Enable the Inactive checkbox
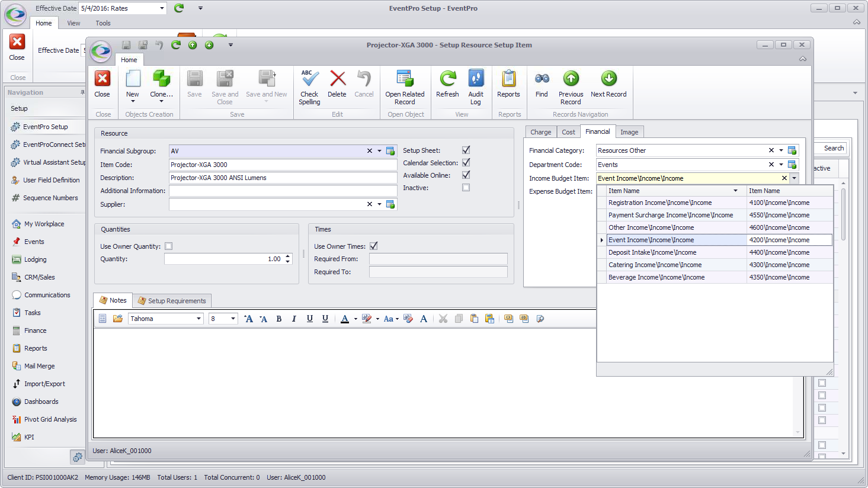Screen dimensions: 868x488 point(466,188)
